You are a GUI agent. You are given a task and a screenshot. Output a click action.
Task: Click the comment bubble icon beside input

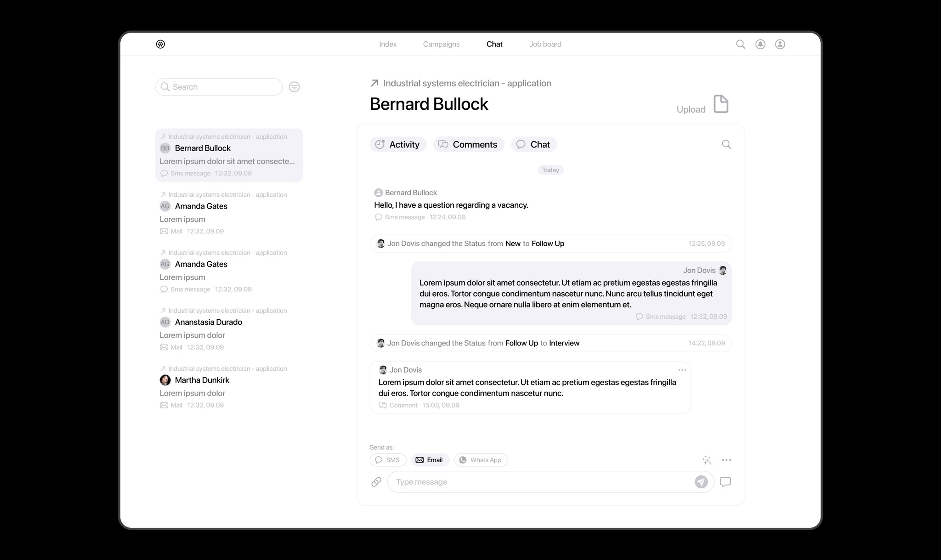point(725,481)
